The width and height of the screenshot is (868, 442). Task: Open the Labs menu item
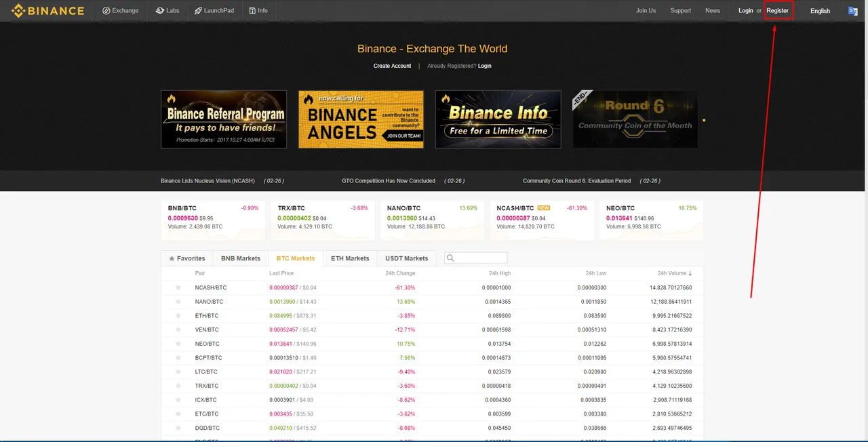point(167,11)
